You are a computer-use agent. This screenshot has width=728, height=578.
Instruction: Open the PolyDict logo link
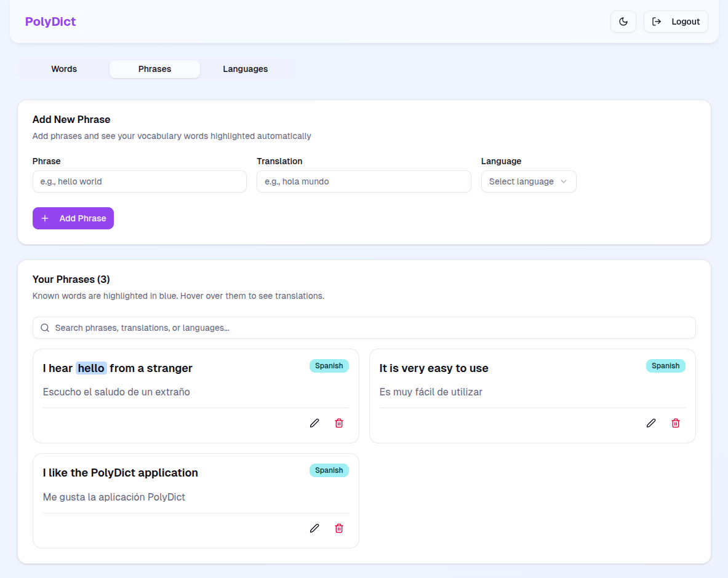click(50, 22)
